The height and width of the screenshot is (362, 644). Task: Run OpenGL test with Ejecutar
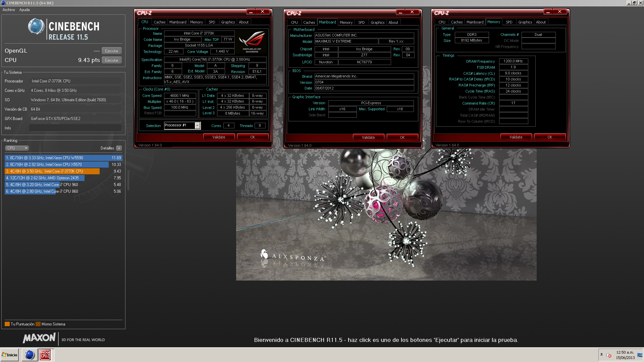pos(112,51)
